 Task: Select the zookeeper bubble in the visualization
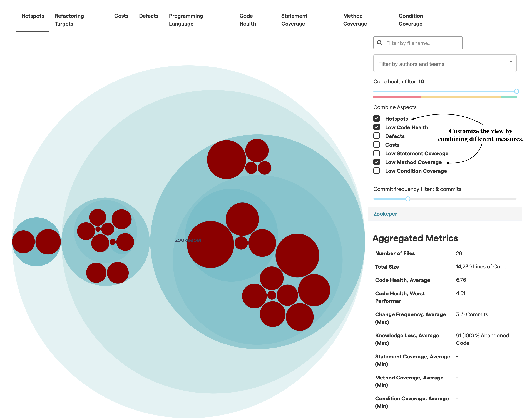[x=188, y=240]
